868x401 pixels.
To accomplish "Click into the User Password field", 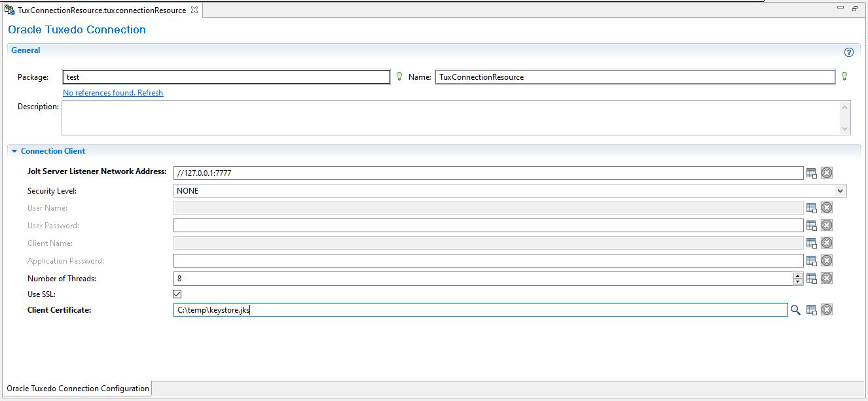I will (x=488, y=226).
